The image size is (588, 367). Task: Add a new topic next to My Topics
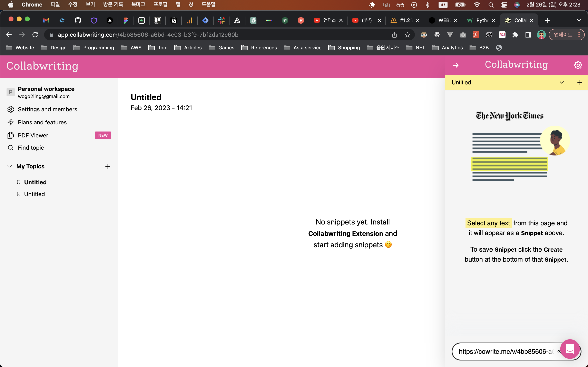click(108, 166)
